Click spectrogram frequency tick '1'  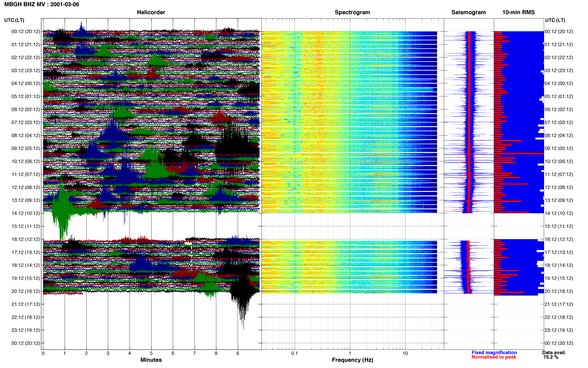[350, 353]
